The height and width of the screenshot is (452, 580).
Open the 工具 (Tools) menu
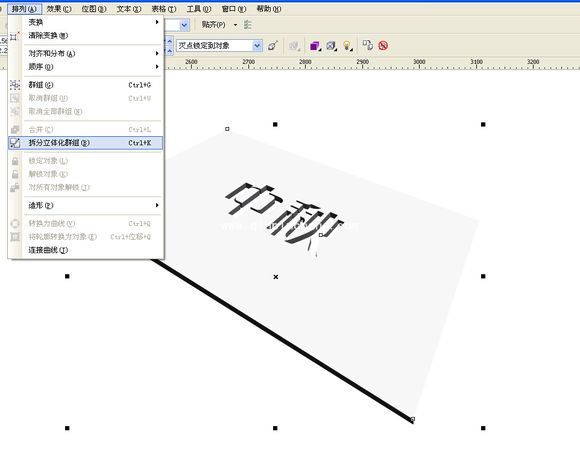coord(199,9)
